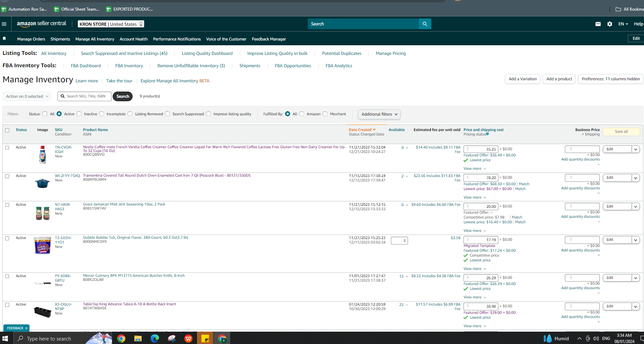Tick the select-all checkbox in table header
This screenshot has width=644, height=344.
7,130
